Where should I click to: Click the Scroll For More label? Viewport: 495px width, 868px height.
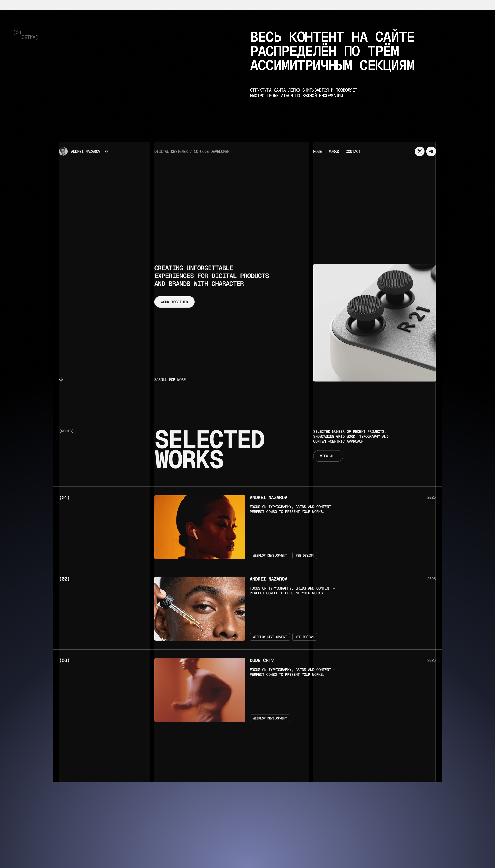pos(170,379)
